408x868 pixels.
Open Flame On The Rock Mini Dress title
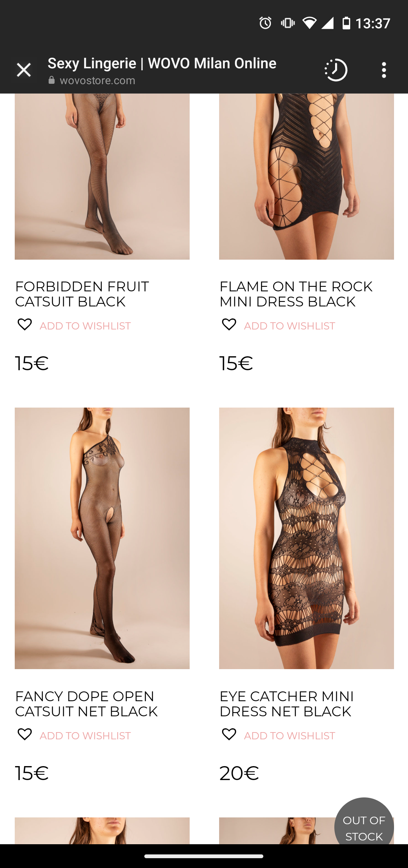point(296,294)
